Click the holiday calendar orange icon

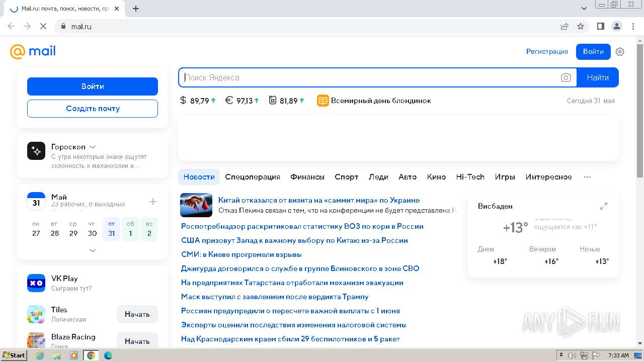point(323,101)
